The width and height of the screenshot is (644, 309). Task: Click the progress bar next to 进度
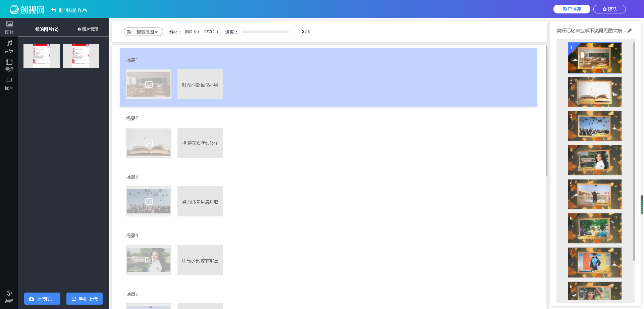point(265,32)
